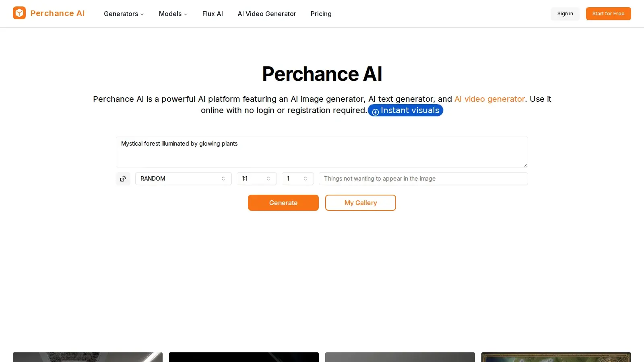Open My Gallery

click(x=360, y=203)
